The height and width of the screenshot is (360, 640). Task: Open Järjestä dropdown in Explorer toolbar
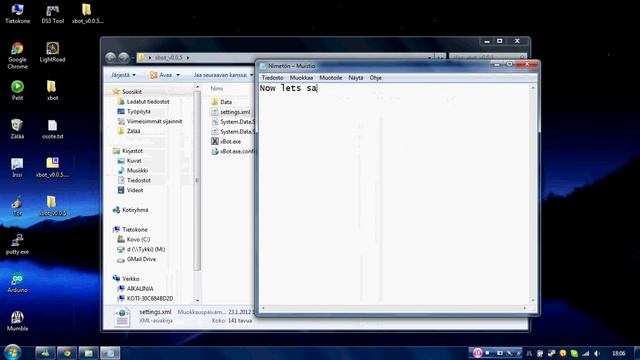123,75
